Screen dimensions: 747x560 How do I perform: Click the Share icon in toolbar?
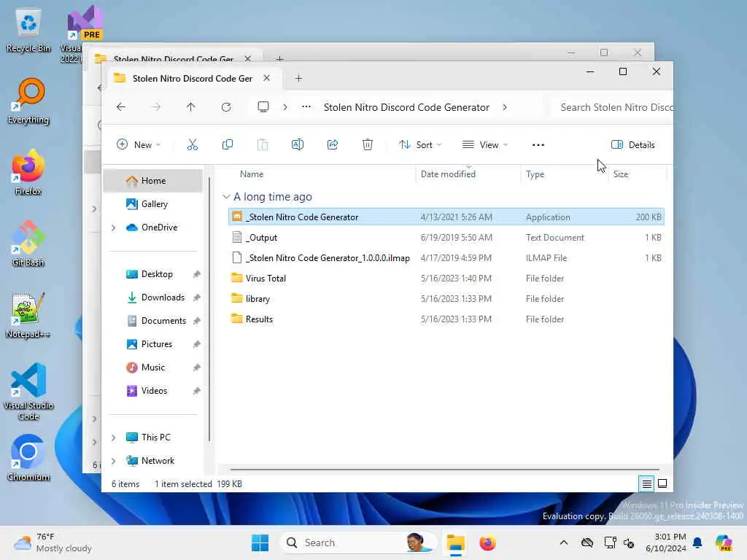[333, 145]
